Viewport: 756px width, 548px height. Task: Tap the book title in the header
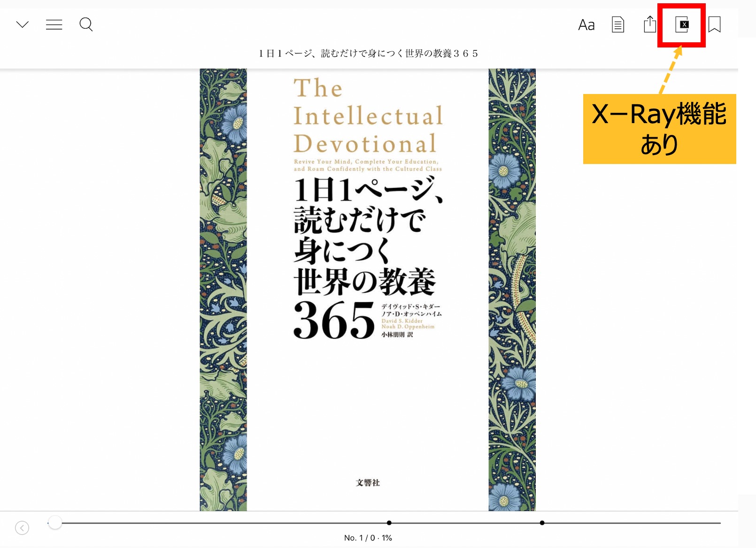pos(368,54)
